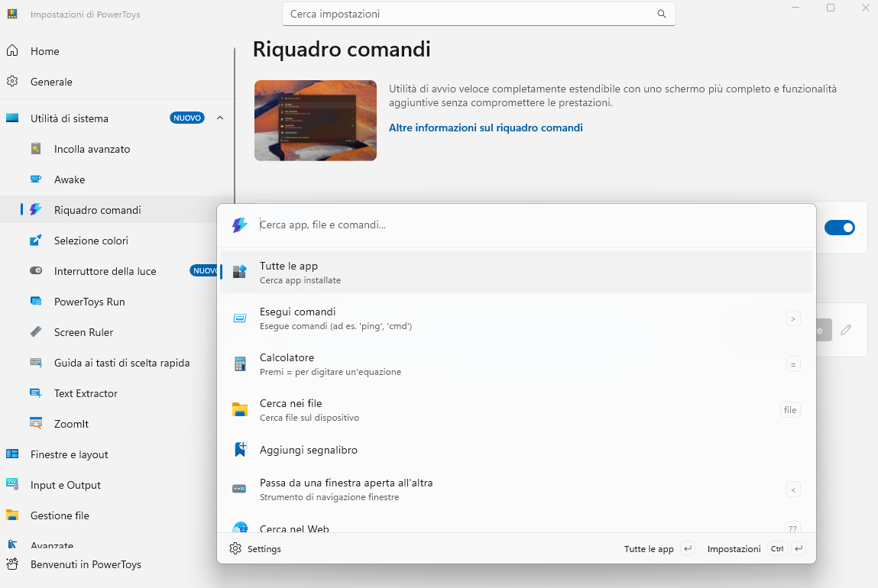
Task: Expand the Input e Output category
Action: 65,485
